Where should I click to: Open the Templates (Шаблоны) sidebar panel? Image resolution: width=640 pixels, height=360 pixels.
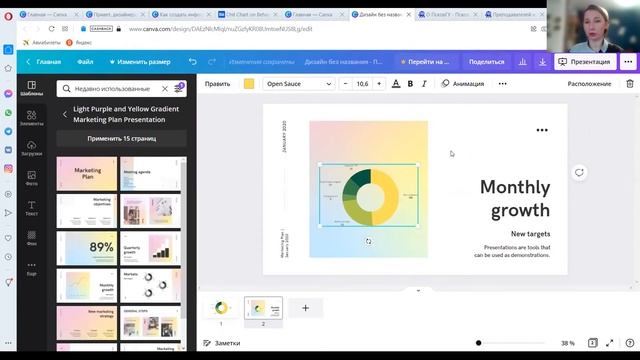(31, 88)
